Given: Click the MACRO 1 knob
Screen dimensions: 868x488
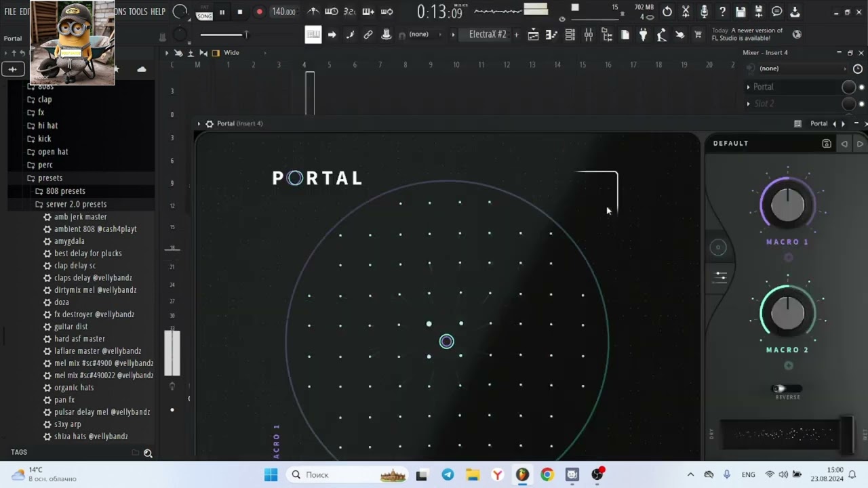Looking at the screenshot, I should tap(787, 206).
